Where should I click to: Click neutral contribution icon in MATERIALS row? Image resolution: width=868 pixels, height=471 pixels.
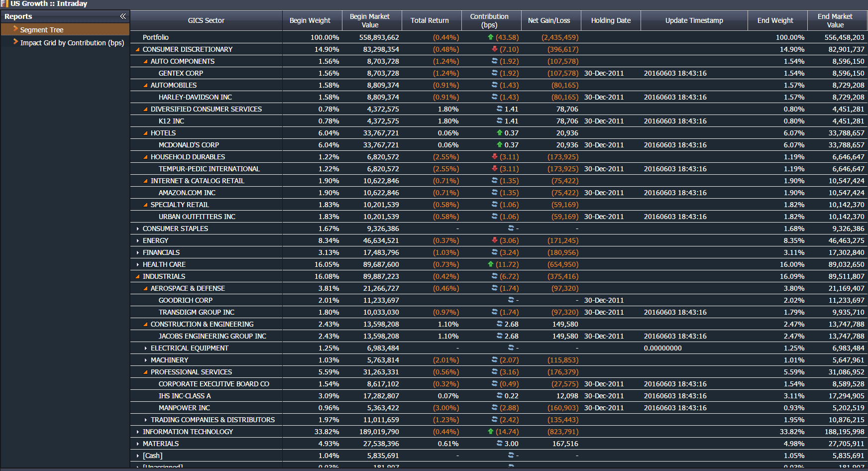pyautogui.click(x=500, y=444)
